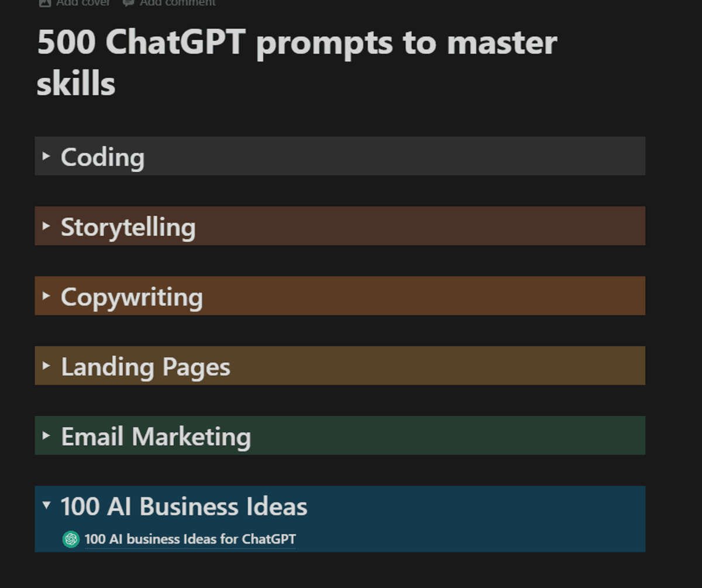Click the Add comment text button

[x=177, y=2]
